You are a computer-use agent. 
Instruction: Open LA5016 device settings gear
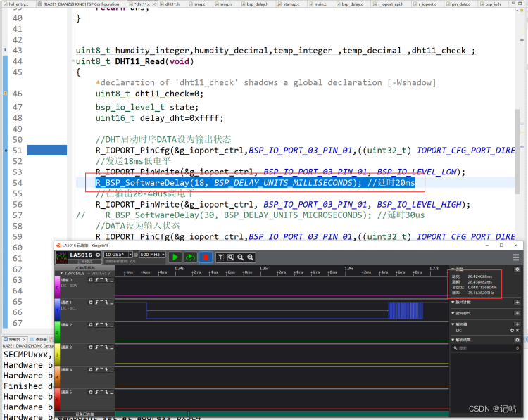pyautogui.click(x=98, y=255)
